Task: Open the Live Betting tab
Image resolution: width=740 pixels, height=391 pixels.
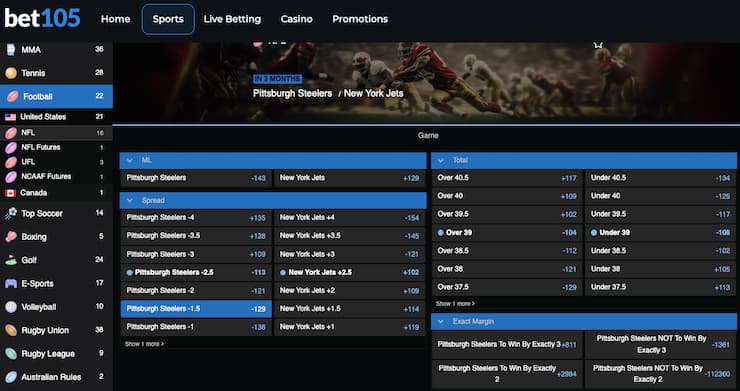Action: [232, 19]
